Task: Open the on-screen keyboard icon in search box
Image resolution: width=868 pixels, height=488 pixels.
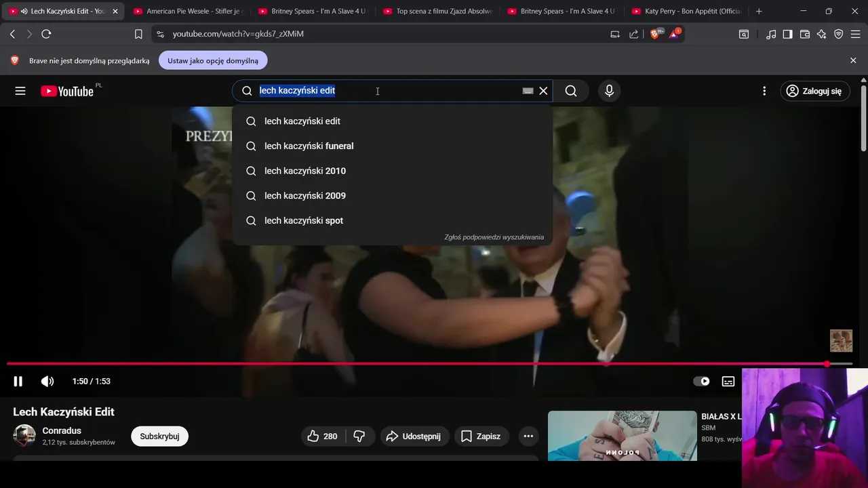Action: [528, 91]
